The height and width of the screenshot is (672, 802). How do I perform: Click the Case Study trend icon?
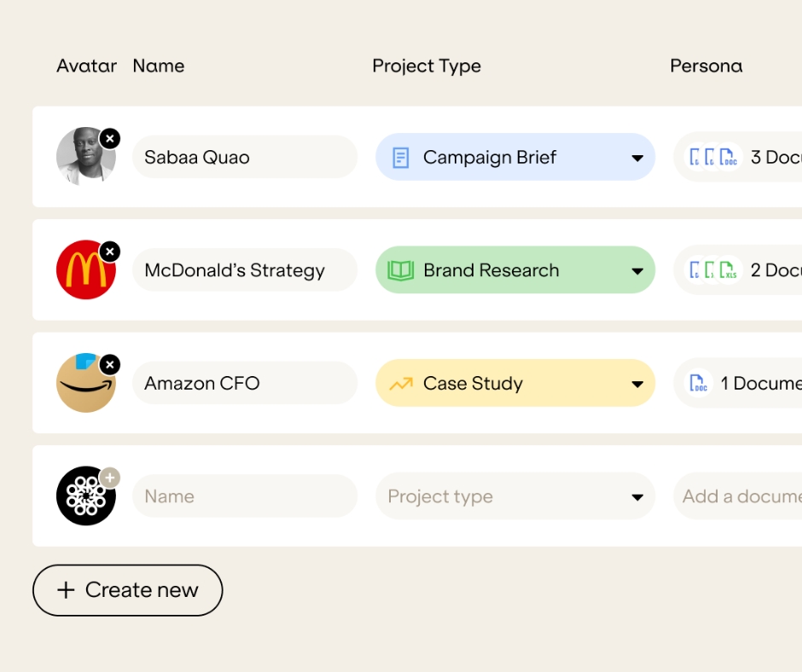click(400, 384)
